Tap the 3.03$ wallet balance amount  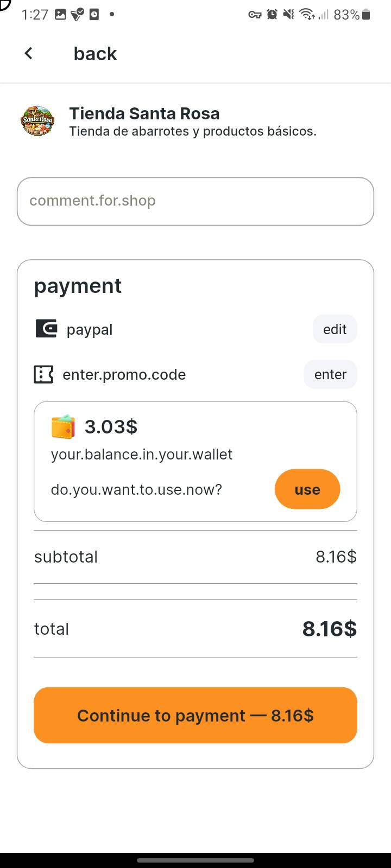click(111, 426)
